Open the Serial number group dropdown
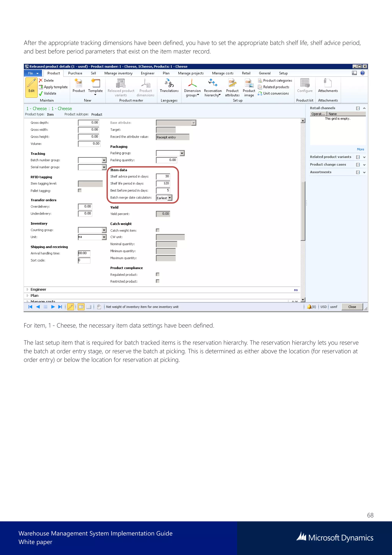The image size is (392, 555). tap(104, 167)
